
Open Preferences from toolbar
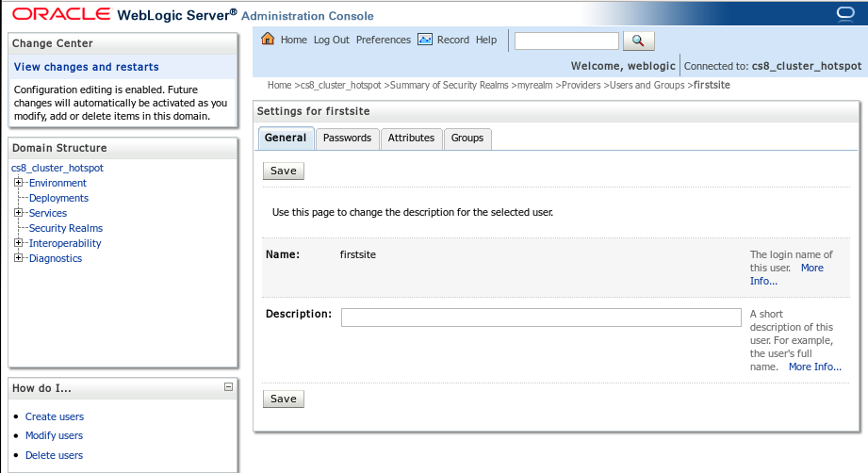click(383, 40)
